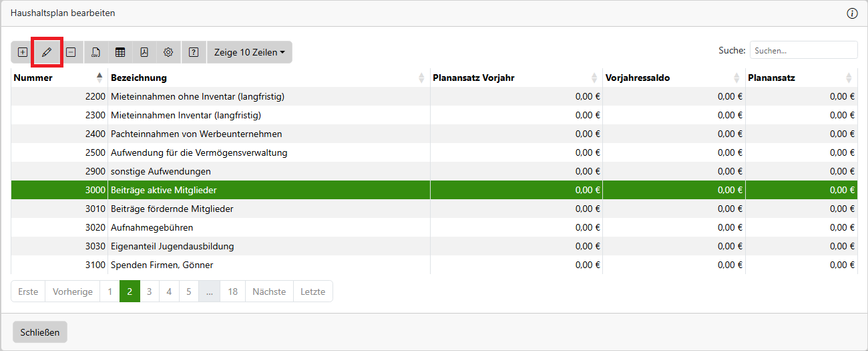Image resolution: width=868 pixels, height=351 pixels.
Task: Jump to page 18 in pagination
Action: pyautogui.click(x=232, y=291)
